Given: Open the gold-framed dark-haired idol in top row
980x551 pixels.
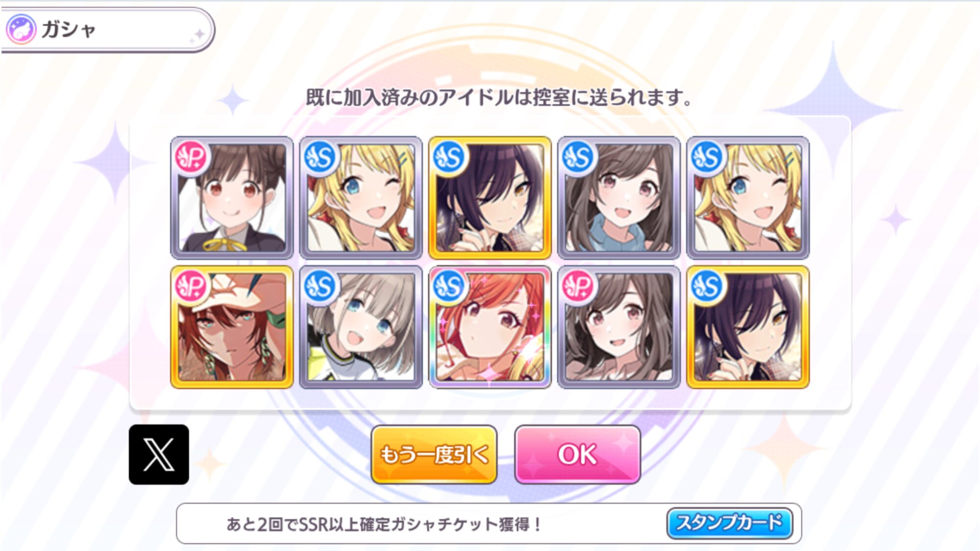Looking at the screenshot, I should click(490, 198).
